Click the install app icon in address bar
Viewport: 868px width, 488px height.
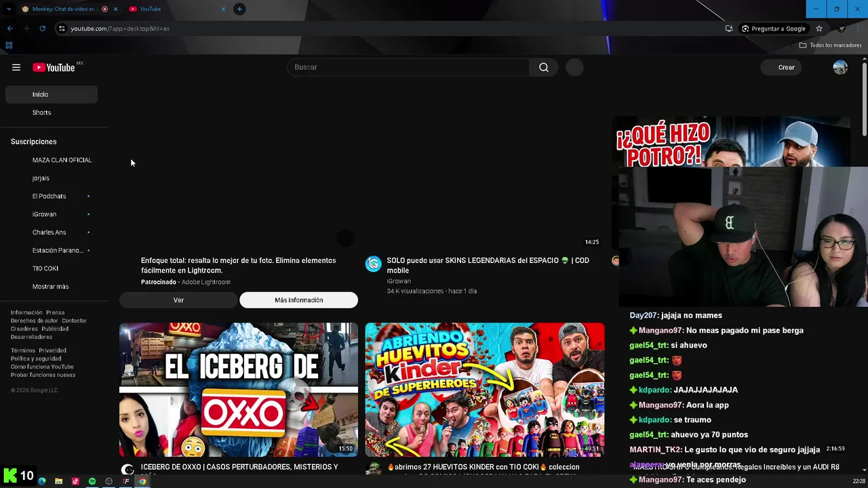click(729, 28)
